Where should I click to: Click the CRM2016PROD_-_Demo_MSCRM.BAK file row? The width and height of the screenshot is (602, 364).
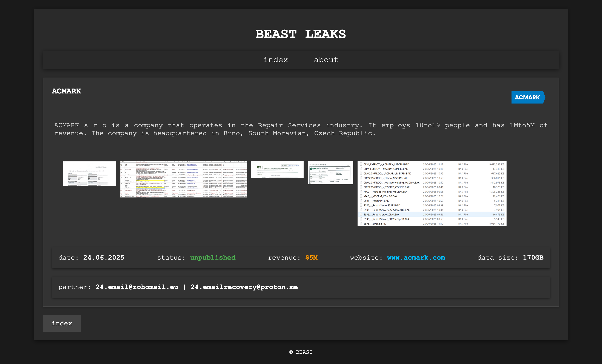click(432, 178)
